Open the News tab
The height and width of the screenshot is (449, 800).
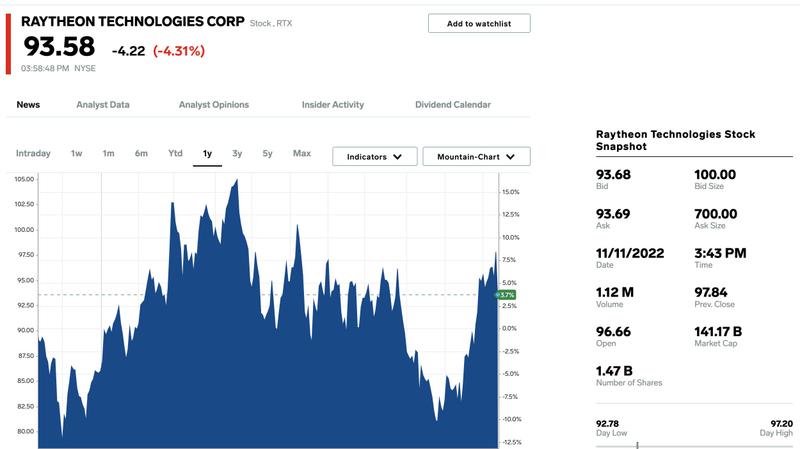(28, 105)
